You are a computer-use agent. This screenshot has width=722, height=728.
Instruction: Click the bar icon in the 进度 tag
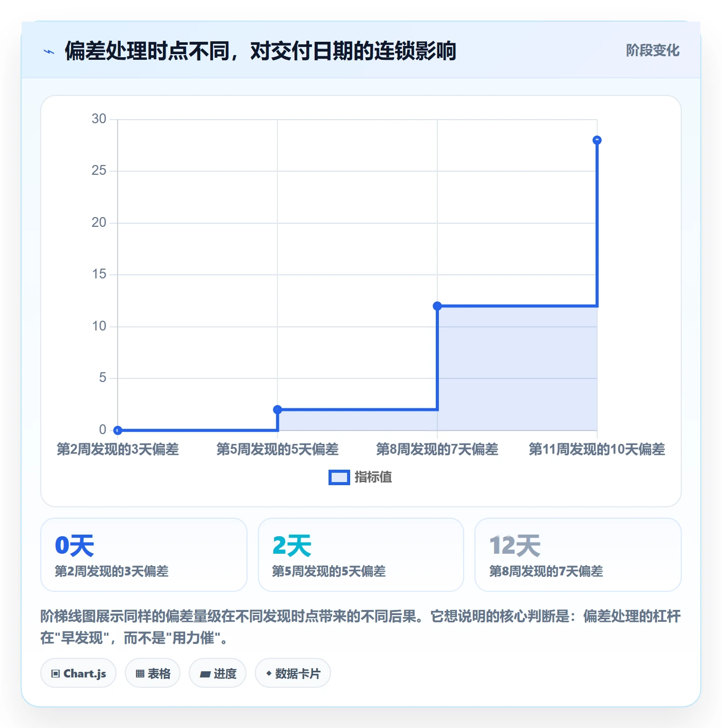(x=205, y=674)
